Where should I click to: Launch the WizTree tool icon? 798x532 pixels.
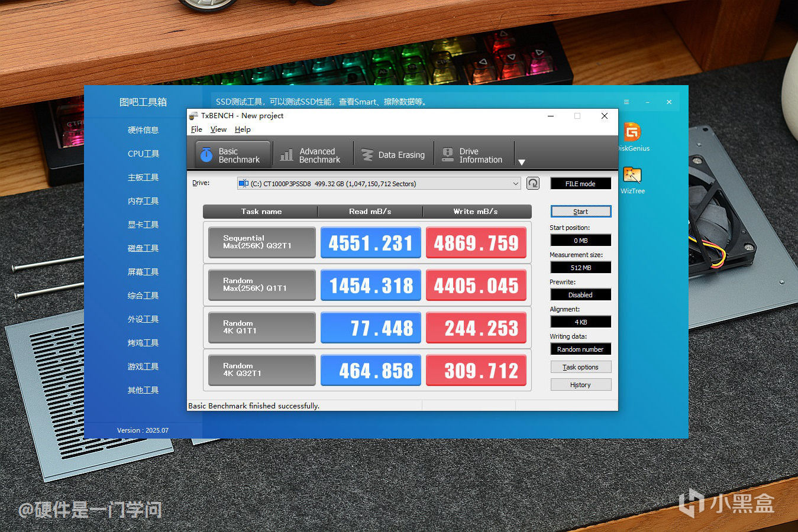(x=632, y=175)
